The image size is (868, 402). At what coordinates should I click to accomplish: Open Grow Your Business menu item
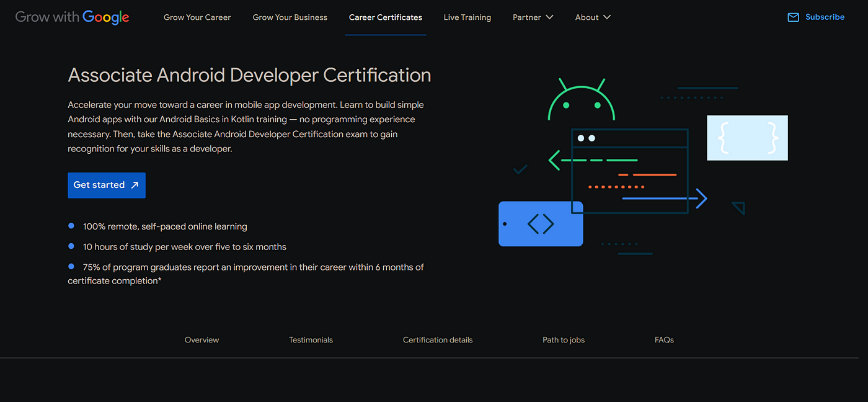coord(290,17)
